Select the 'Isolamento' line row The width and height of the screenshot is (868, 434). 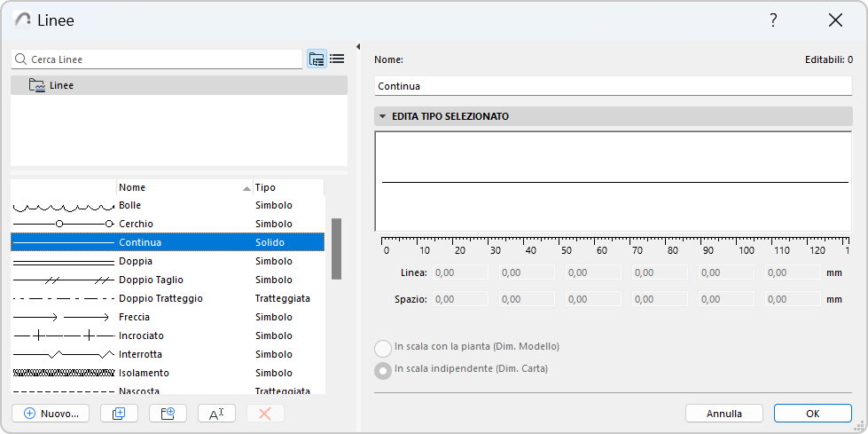[x=168, y=373]
